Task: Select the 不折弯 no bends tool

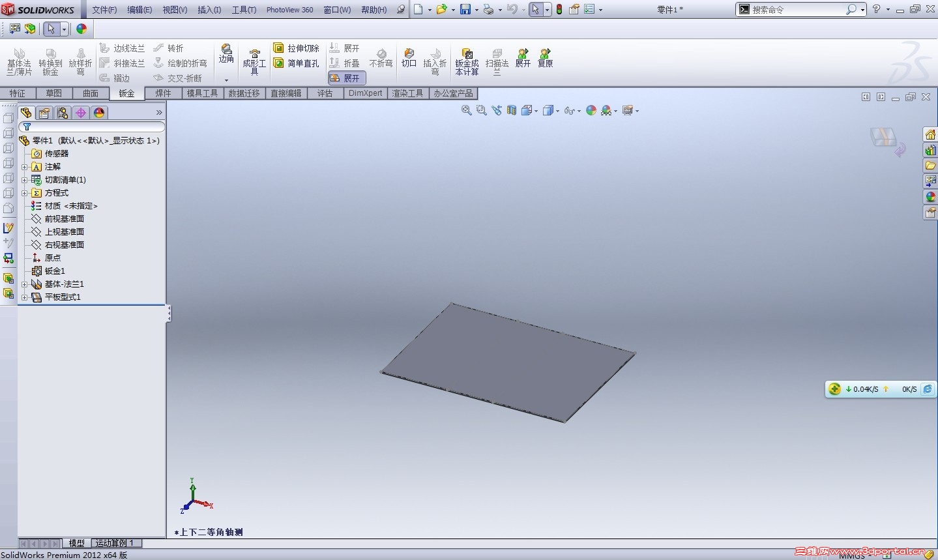Action: pyautogui.click(x=381, y=59)
